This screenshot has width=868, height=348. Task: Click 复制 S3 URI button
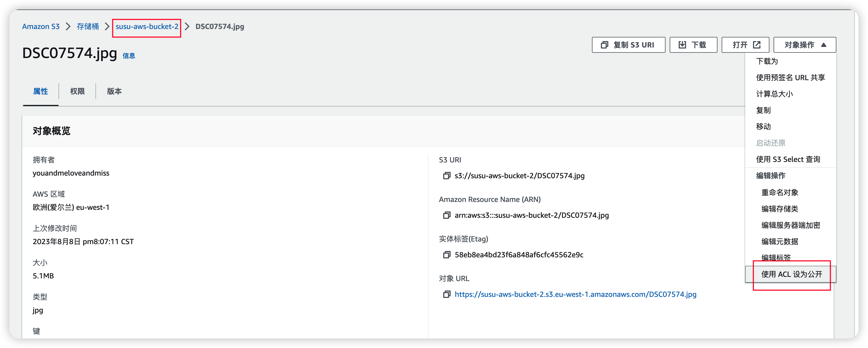628,45
